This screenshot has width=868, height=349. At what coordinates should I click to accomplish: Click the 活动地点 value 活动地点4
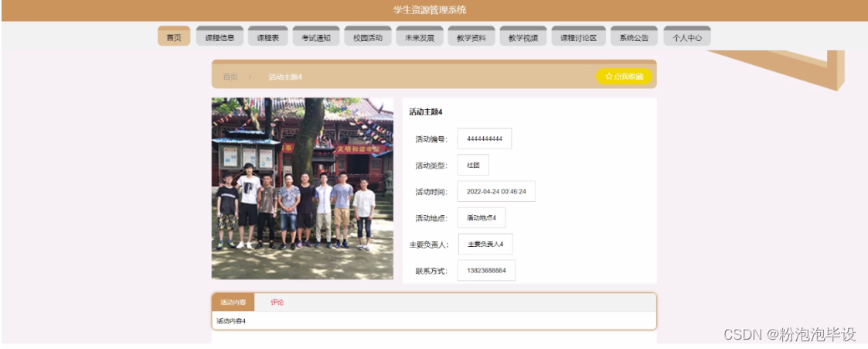click(481, 217)
